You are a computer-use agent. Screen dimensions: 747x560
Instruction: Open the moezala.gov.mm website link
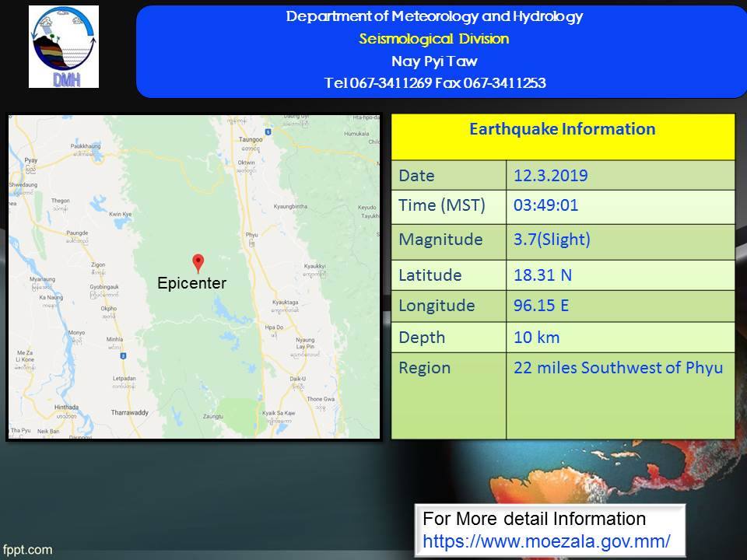(546, 540)
